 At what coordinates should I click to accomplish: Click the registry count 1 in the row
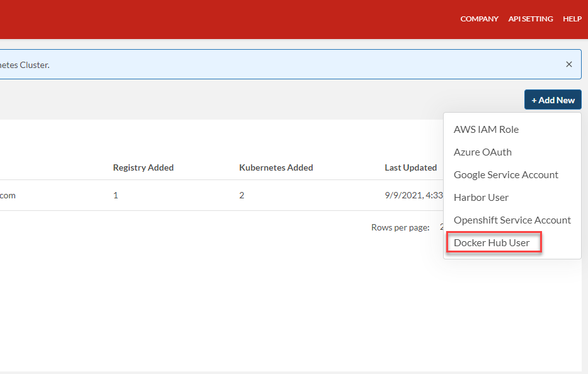(115, 196)
